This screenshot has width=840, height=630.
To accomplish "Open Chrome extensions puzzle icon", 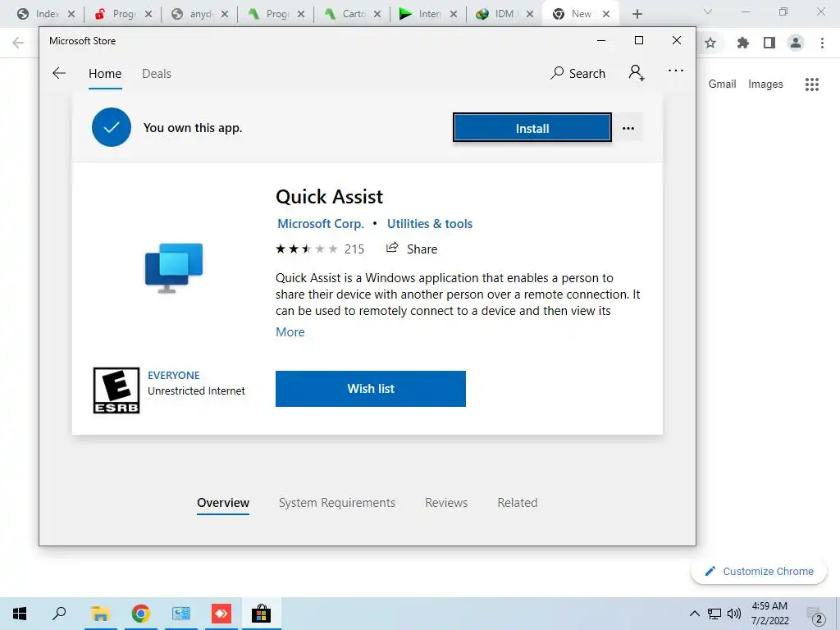I will (742, 43).
